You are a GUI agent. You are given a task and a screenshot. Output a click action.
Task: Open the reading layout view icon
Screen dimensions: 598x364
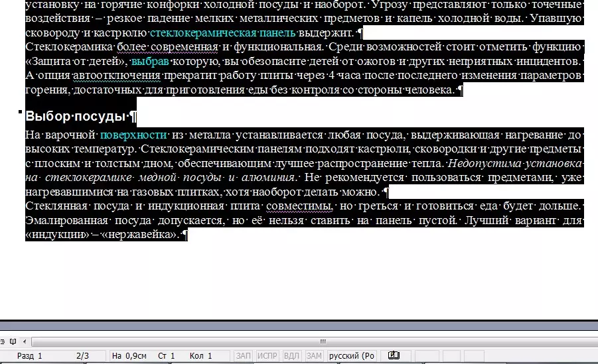(x=13, y=341)
